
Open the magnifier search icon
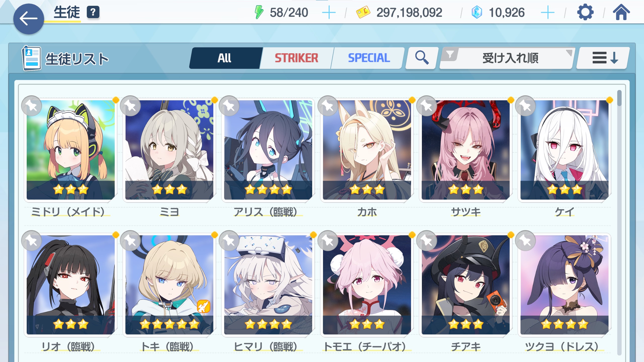[422, 58]
